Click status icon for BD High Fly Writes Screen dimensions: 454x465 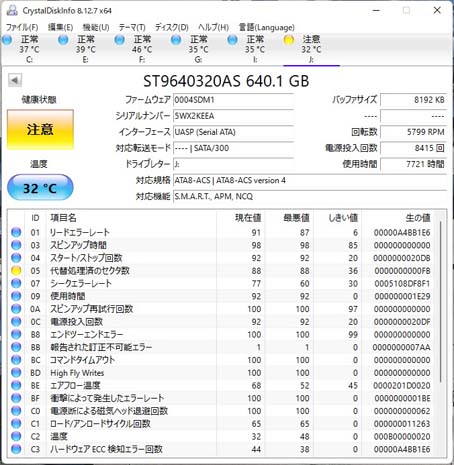16,373
